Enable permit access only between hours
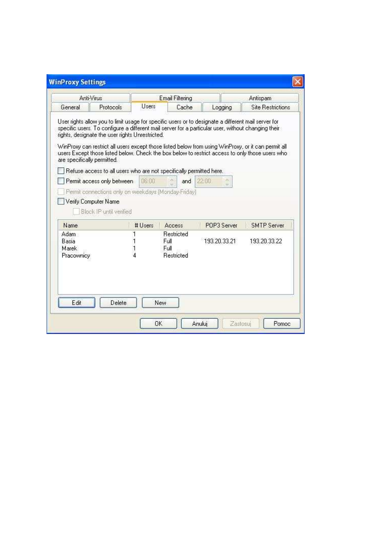The width and height of the screenshot is (392, 555). pyautogui.click(x=61, y=181)
